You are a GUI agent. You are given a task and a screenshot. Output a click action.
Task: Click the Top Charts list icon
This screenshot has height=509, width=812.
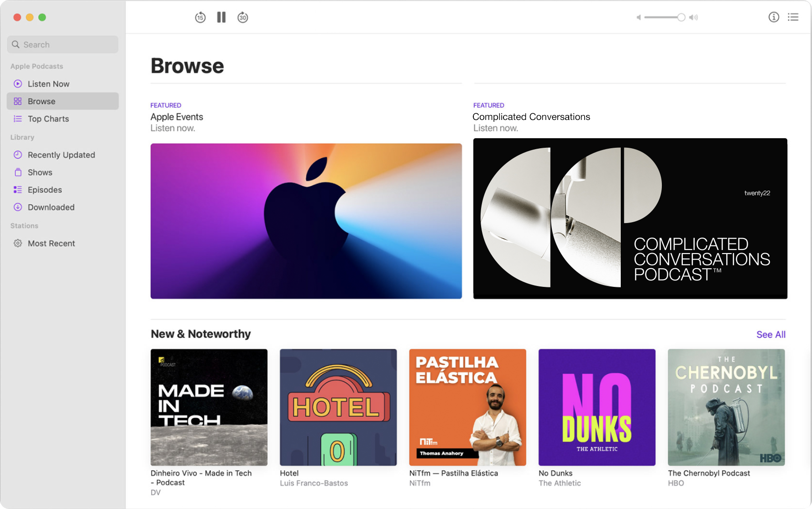[18, 119]
